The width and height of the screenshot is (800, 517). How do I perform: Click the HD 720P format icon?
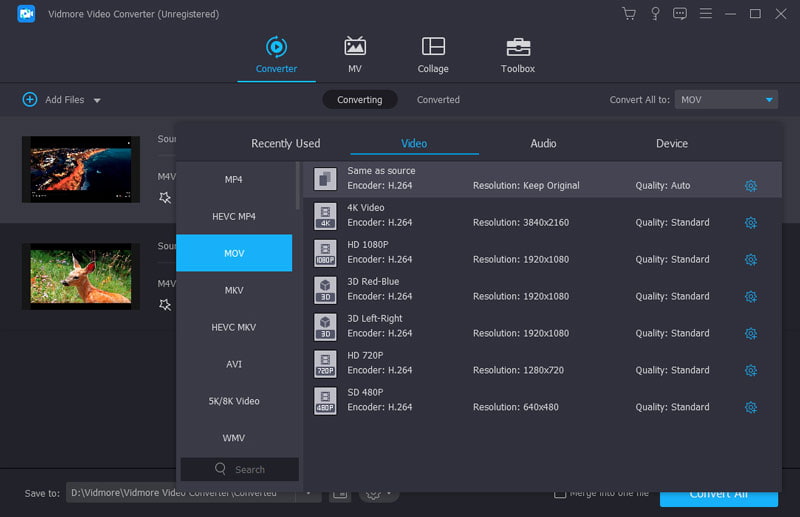(325, 364)
